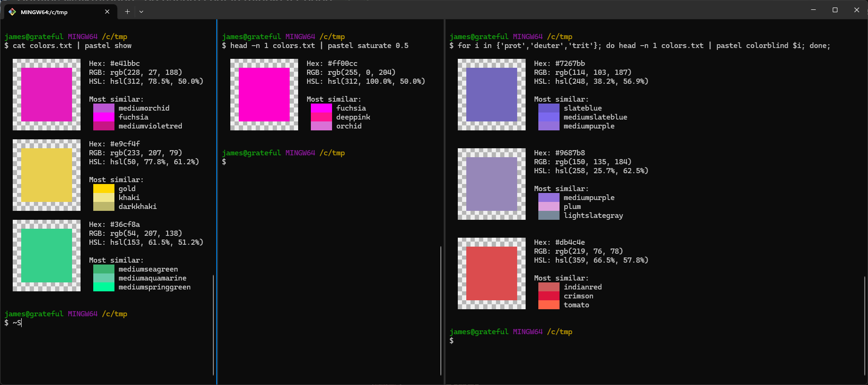Click 'mediumpurple' under the #9687b8 color
This screenshot has height=385, width=868.
pos(589,198)
